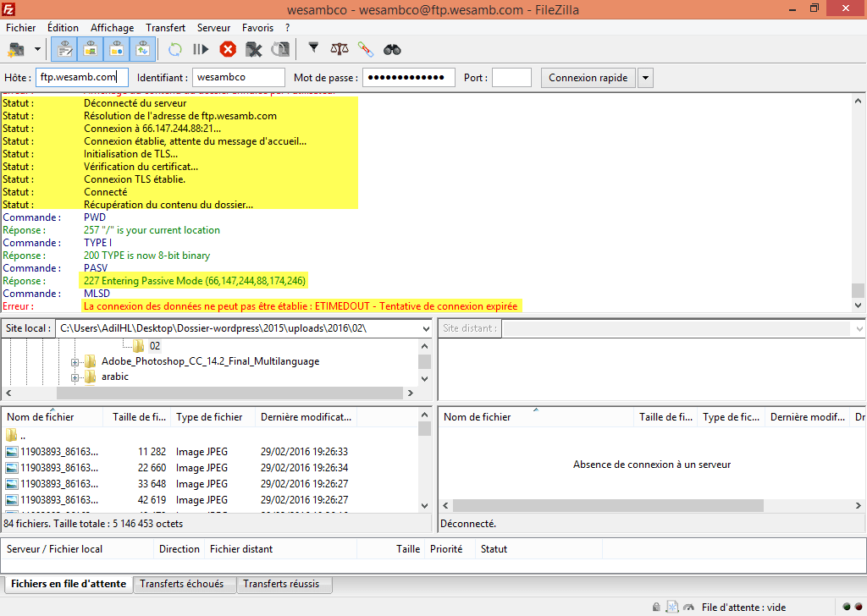Screen dimensions: 867x616
Task: Click the Connexion rapide button
Action: 588,78
